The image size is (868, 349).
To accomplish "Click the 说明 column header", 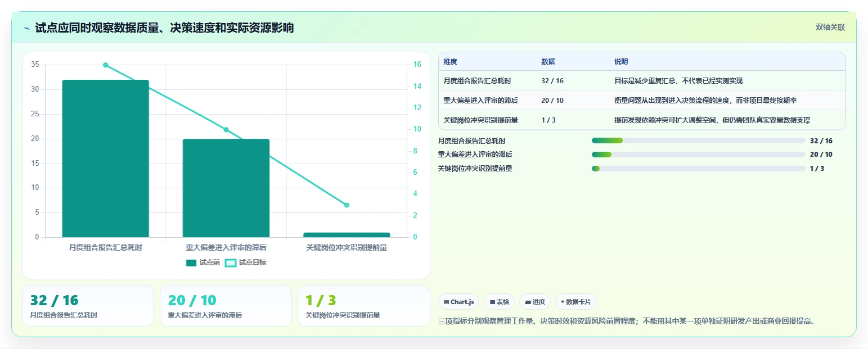I will pyautogui.click(x=621, y=62).
